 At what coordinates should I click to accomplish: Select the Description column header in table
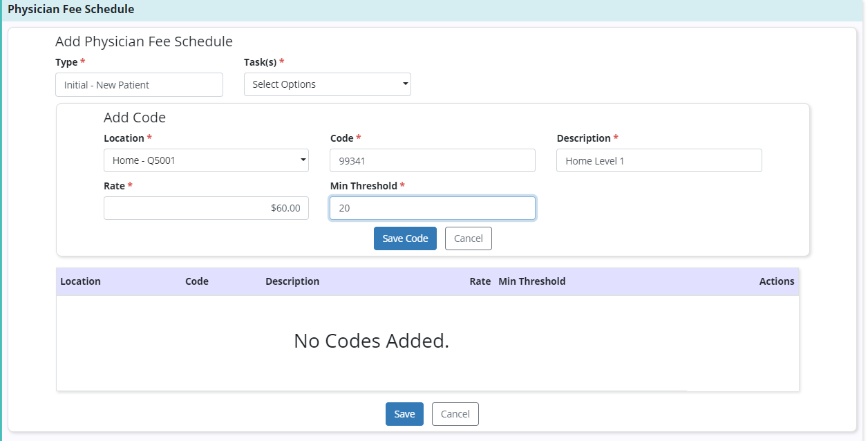(x=292, y=281)
